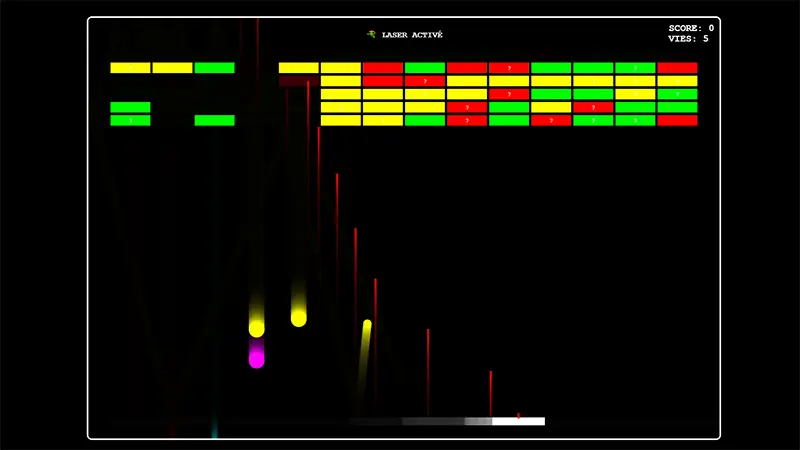The image size is (800, 450).
Task: Click the magenta ball
Action: (x=257, y=358)
